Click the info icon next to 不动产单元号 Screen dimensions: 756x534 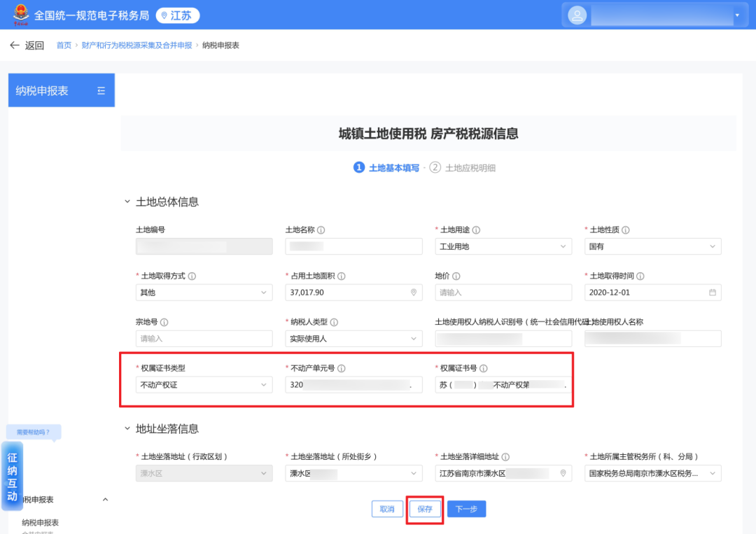click(342, 368)
